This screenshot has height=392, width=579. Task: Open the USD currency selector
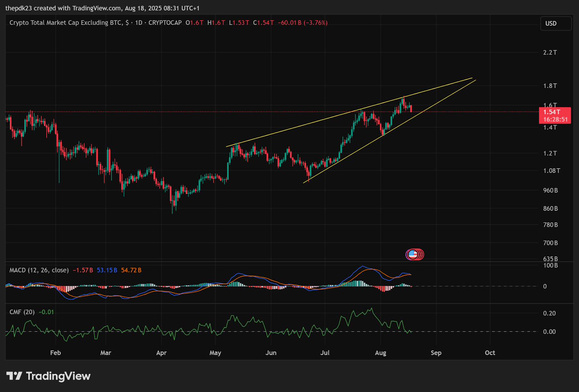(556, 23)
